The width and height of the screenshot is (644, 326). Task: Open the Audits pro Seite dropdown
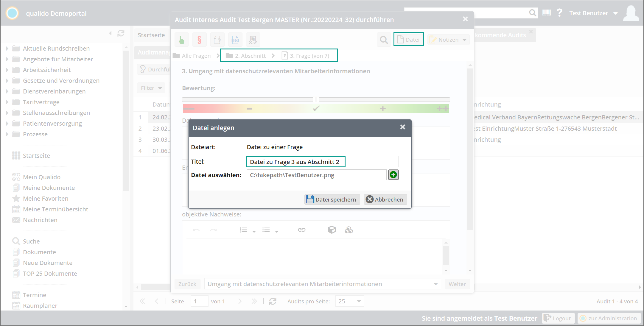[359, 301]
